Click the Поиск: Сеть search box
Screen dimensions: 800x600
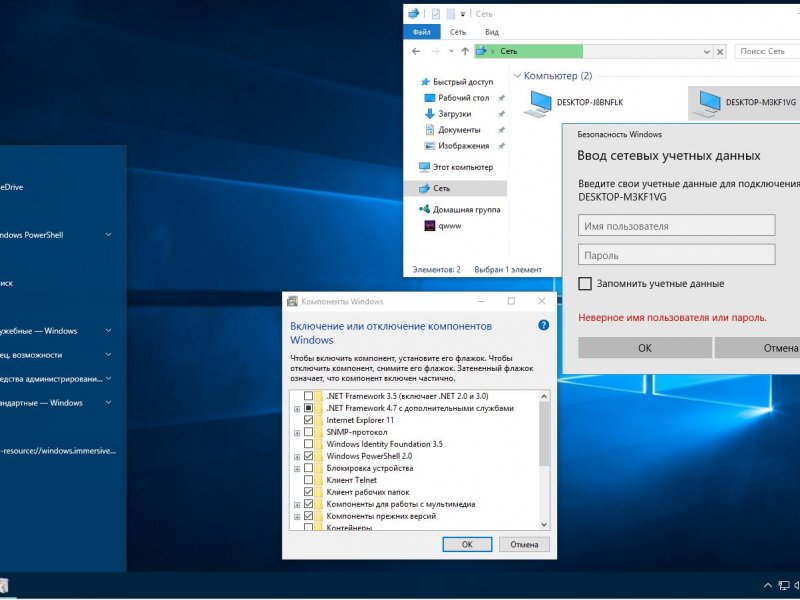click(x=767, y=51)
